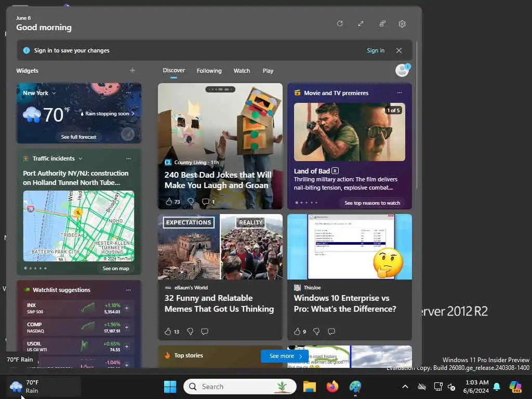The image size is (532, 399).
Task: Switch to the Following tab
Action: pos(209,71)
